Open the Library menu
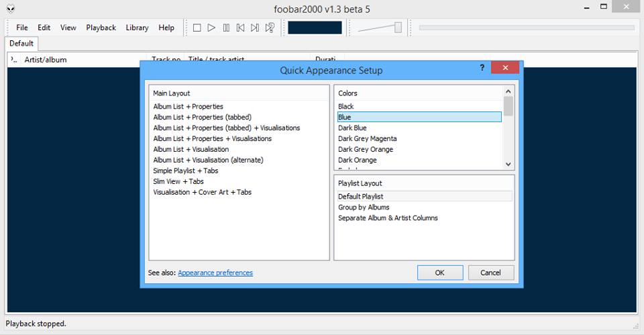Image resolution: width=644 pixels, height=335 pixels. click(137, 28)
